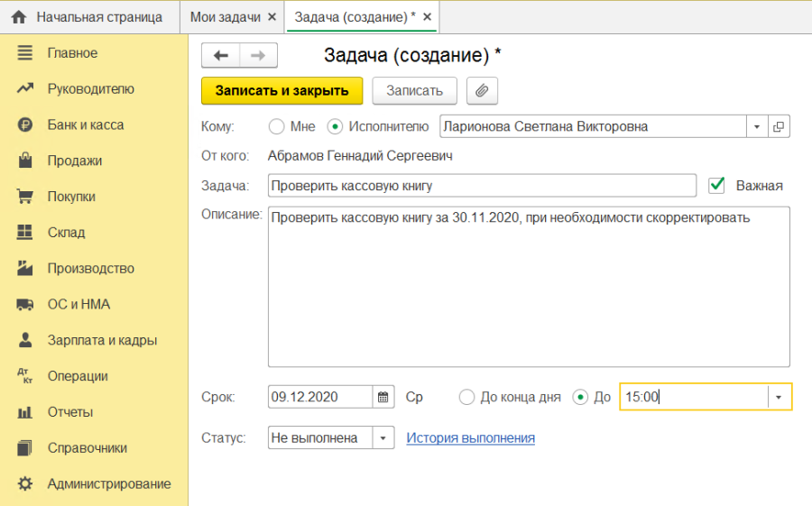Screen dimensions: 812x506
Task: Open Administration section gear icon
Action: pos(25,483)
